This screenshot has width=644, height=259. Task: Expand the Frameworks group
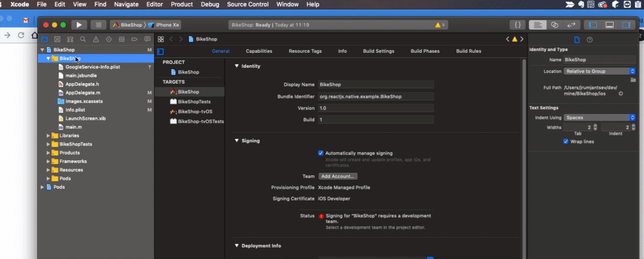pos(48,162)
